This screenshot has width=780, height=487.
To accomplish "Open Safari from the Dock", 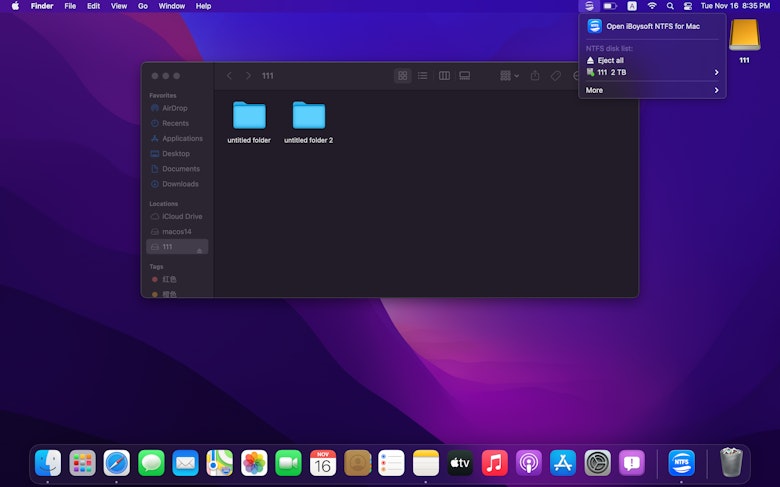I will [x=117, y=463].
